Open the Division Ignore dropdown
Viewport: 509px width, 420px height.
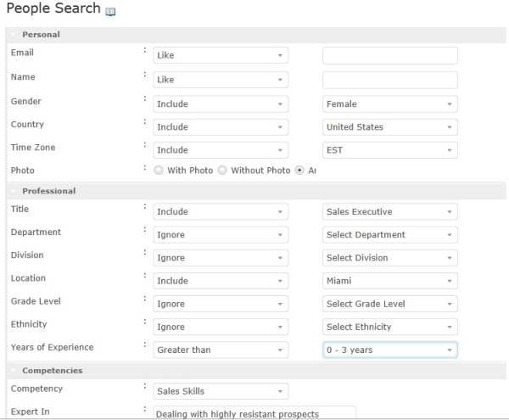[x=221, y=258]
